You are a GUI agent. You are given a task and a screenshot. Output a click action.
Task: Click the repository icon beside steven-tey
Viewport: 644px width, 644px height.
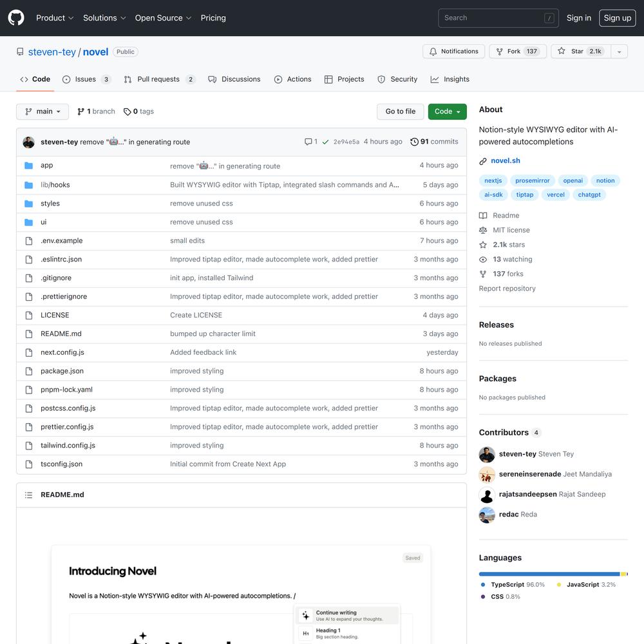click(20, 52)
